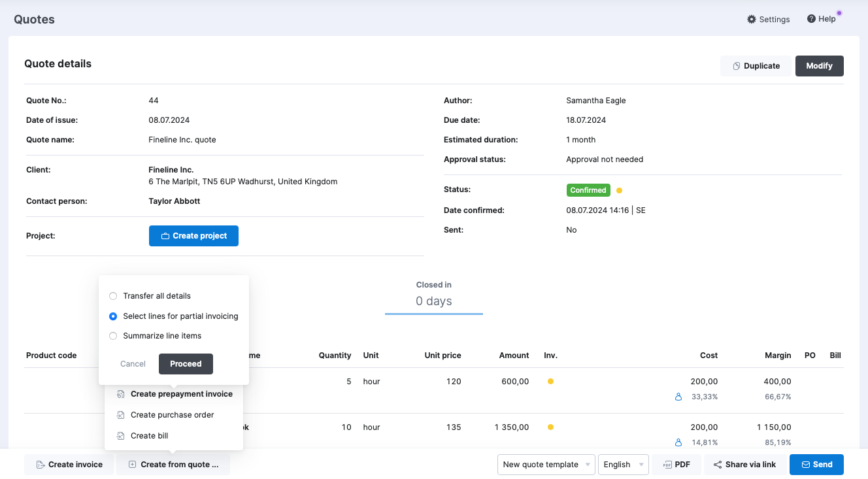Viewport: 868px width, 479px height.
Task: Export the quote as PDF
Action: click(676, 465)
